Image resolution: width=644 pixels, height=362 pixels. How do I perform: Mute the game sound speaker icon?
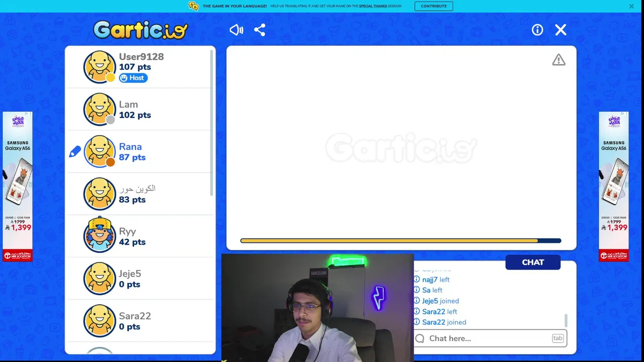pos(236,30)
